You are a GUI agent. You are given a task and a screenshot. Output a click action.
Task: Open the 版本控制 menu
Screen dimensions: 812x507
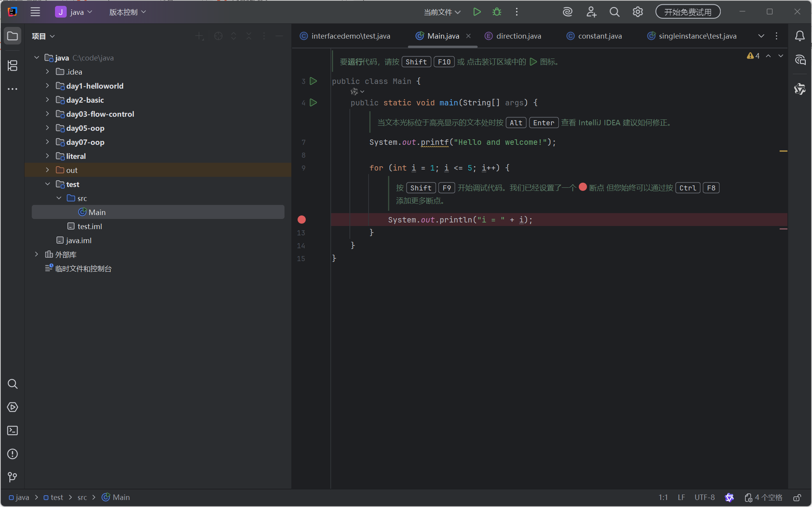coord(128,12)
